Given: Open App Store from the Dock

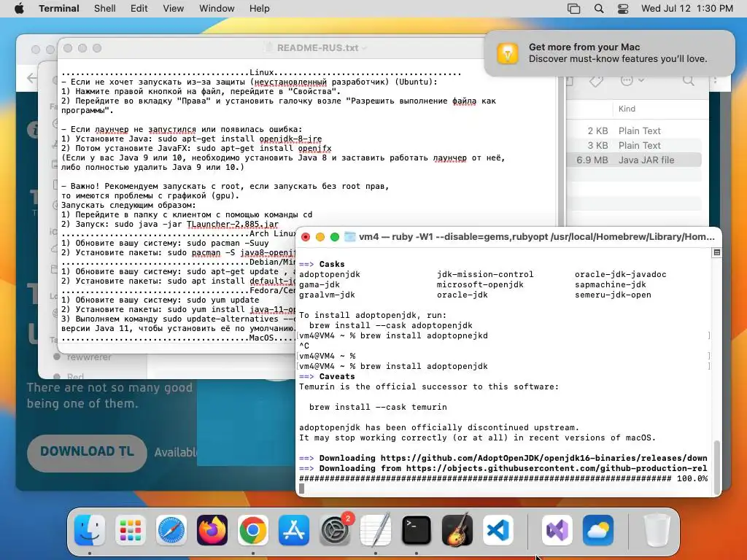Looking at the screenshot, I should click(x=294, y=530).
